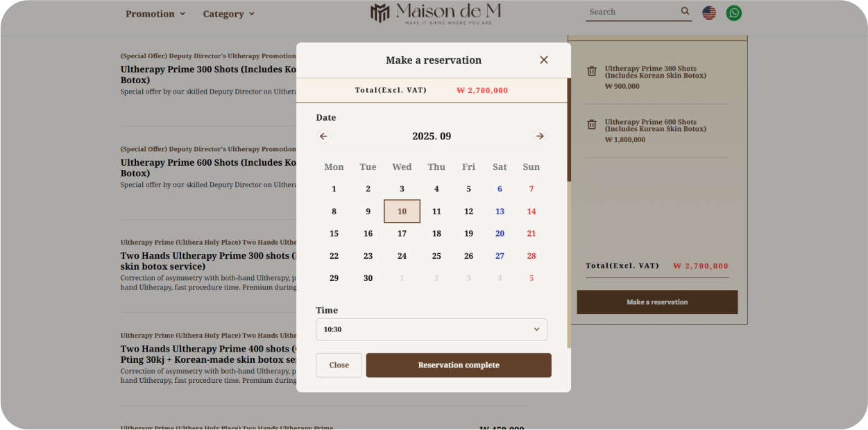Choose September 10 in the calendar
Image resolution: width=868 pixels, height=430 pixels.
click(402, 212)
